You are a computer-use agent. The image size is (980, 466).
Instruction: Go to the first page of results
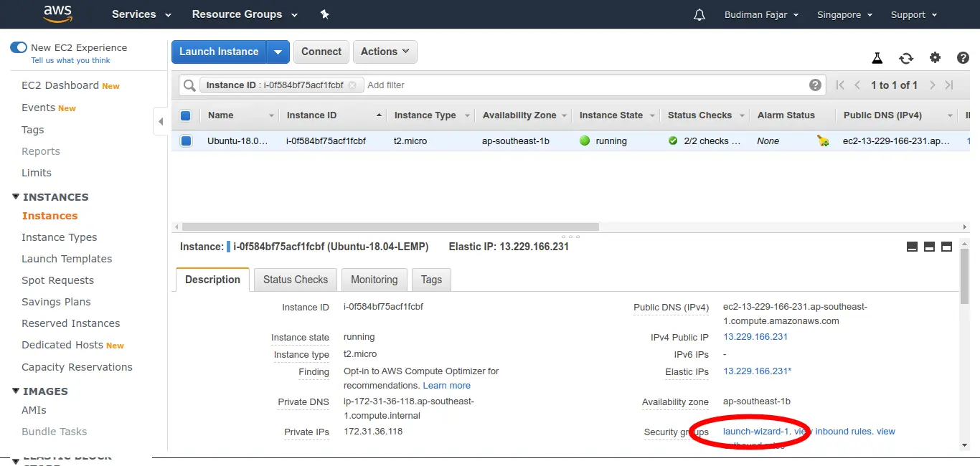pyautogui.click(x=840, y=85)
